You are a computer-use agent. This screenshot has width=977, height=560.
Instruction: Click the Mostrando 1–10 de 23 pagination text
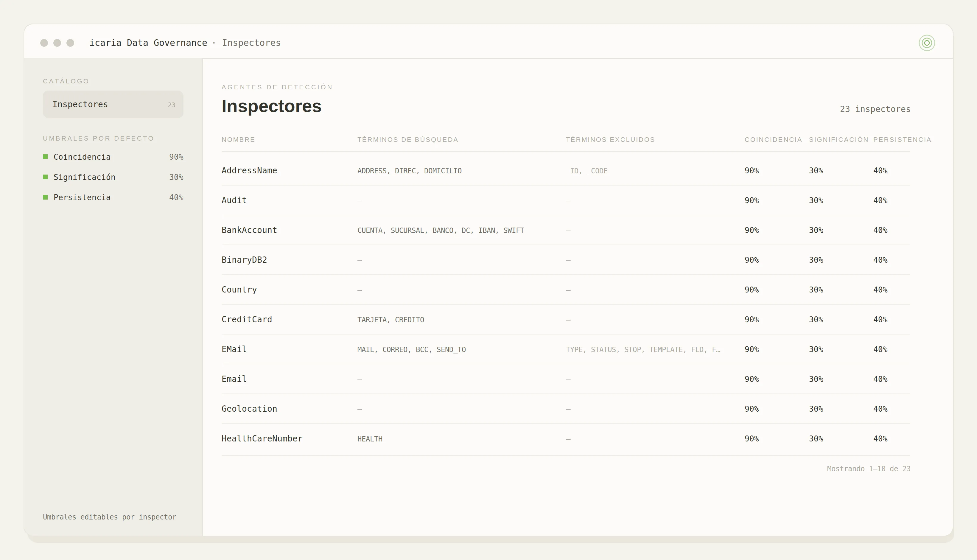(869, 469)
